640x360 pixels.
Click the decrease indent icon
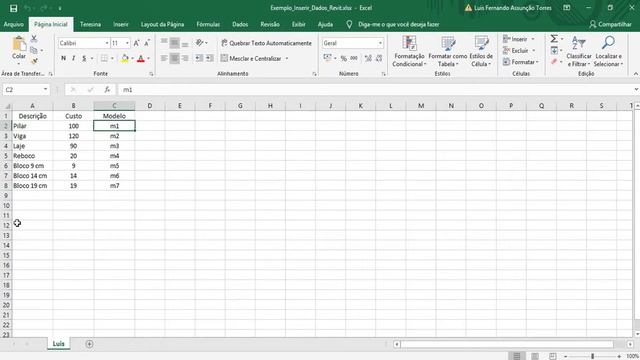coord(199,58)
